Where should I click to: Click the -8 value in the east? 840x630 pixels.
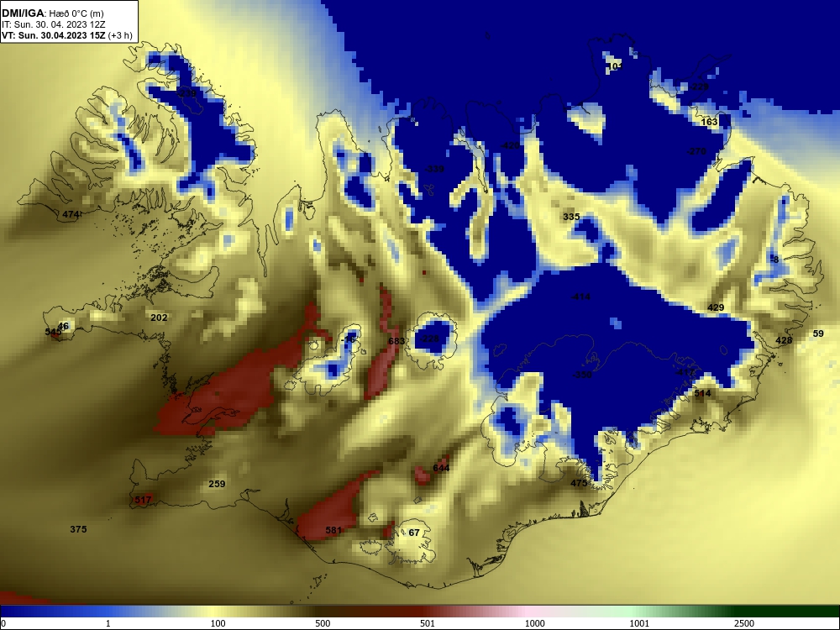click(774, 260)
